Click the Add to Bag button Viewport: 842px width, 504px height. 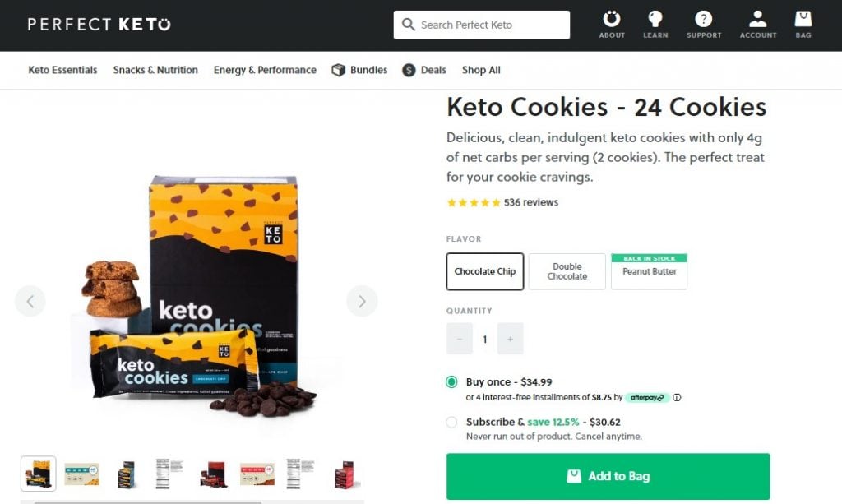(x=607, y=475)
